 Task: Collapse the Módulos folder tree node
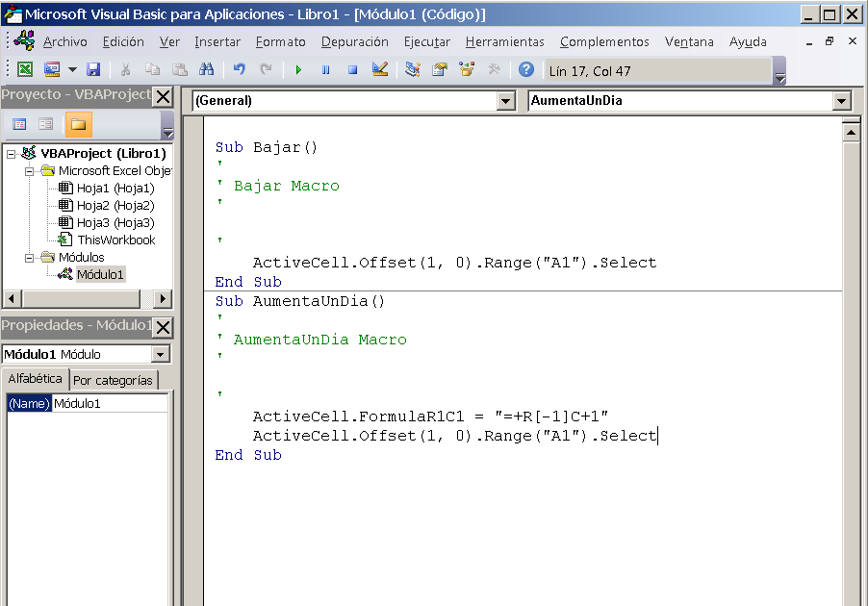(x=29, y=258)
